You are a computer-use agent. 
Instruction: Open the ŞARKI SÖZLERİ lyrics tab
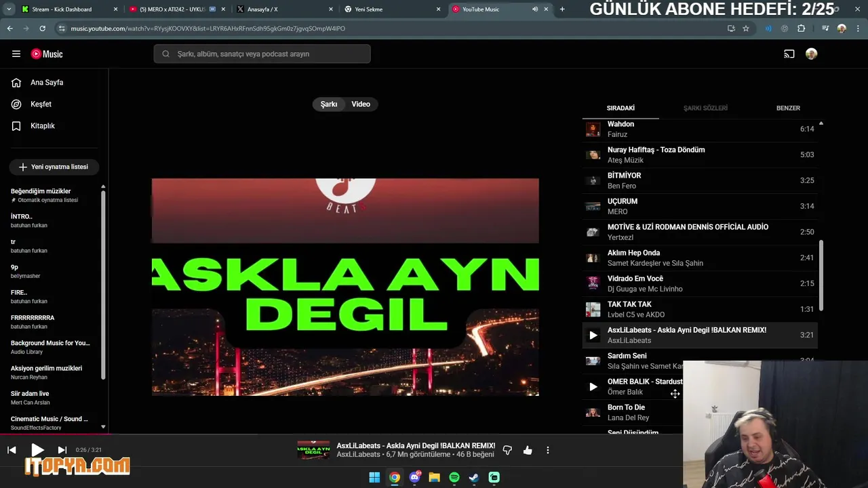tap(705, 108)
